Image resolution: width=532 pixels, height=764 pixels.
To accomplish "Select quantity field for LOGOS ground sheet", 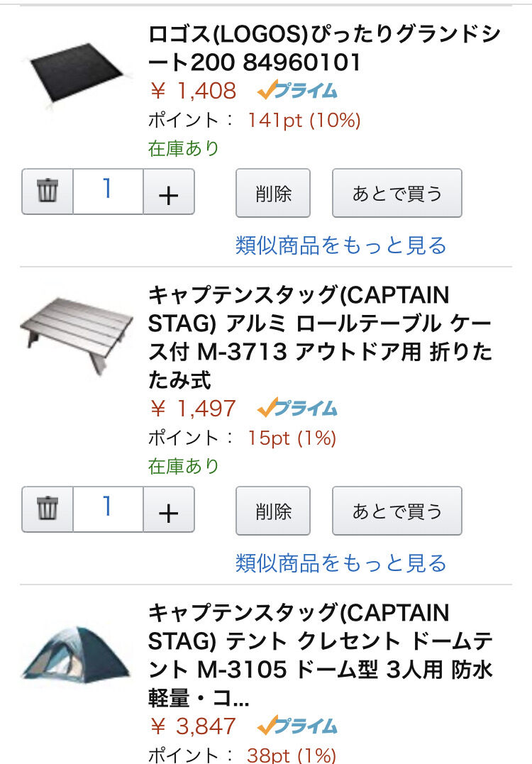I will (108, 192).
